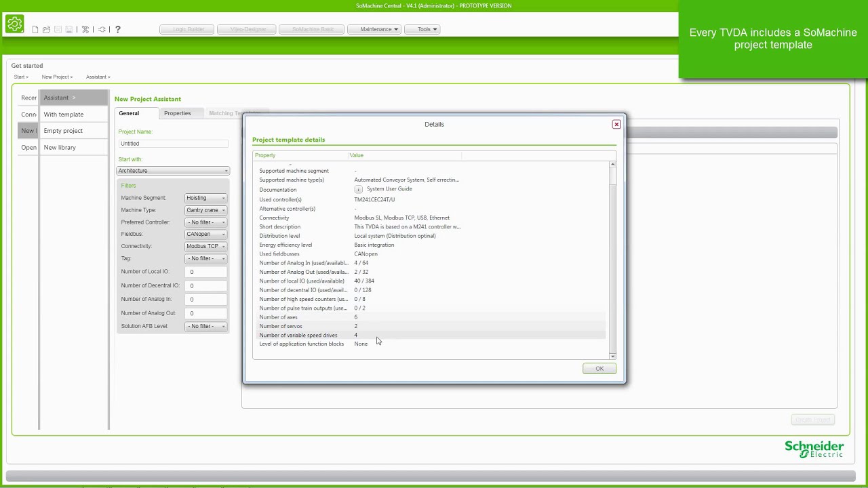Open the System User Guide info icon
This screenshot has height=488, width=868.
359,190
